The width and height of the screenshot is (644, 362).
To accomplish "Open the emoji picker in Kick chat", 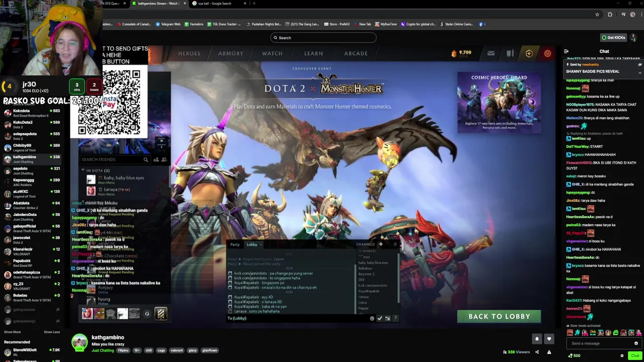I will pyautogui.click(x=636, y=343).
